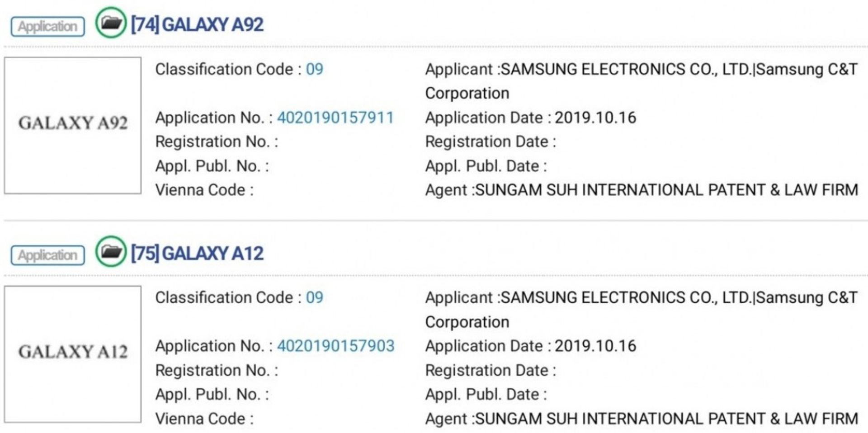Image resolution: width=868 pixels, height=433 pixels.
Task: Click classification code 09 in the GALAXY A92 entry
Action: (314, 69)
